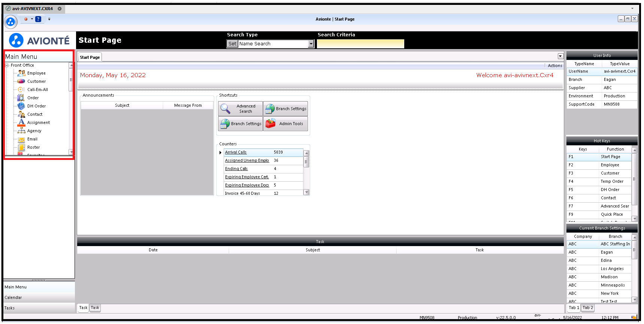Screen dimensions: 644x324
Task: Expand the Start Page tab list dropdown
Action: coord(560,56)
